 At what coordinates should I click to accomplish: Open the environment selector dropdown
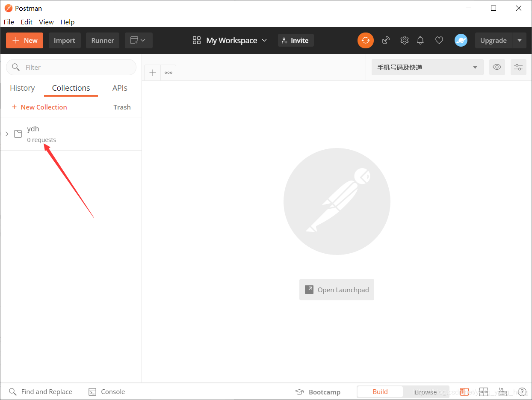point(428,67)
